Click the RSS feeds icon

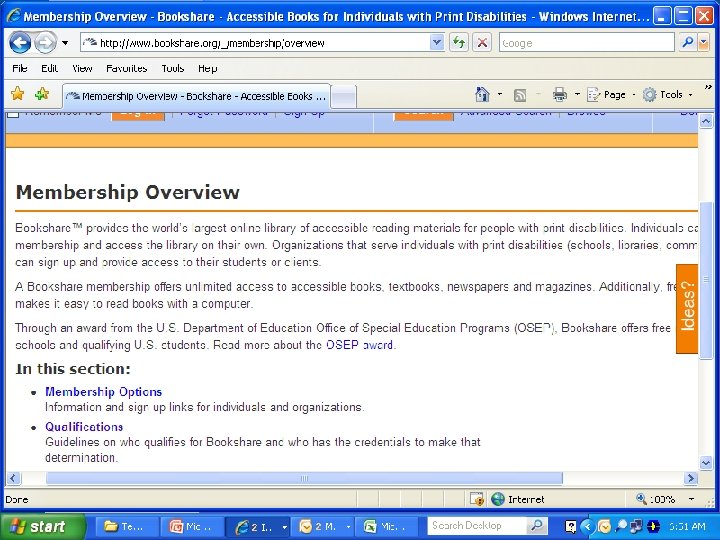click(520, 95)
